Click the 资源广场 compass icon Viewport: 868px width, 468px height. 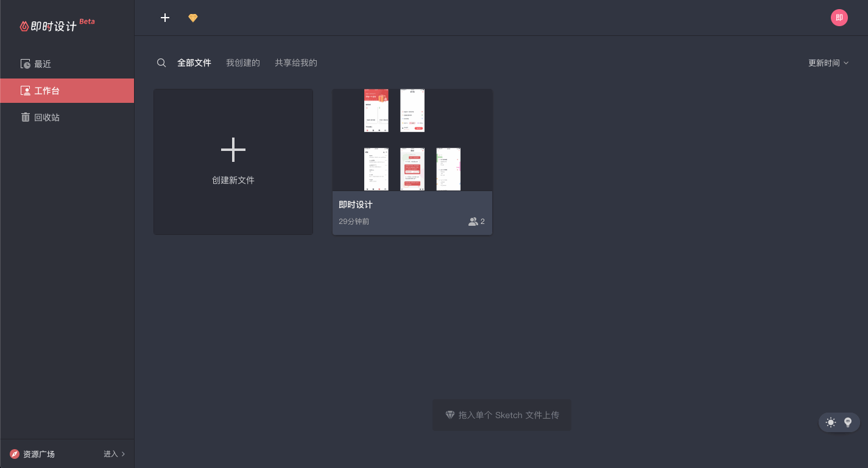point(15,454)
